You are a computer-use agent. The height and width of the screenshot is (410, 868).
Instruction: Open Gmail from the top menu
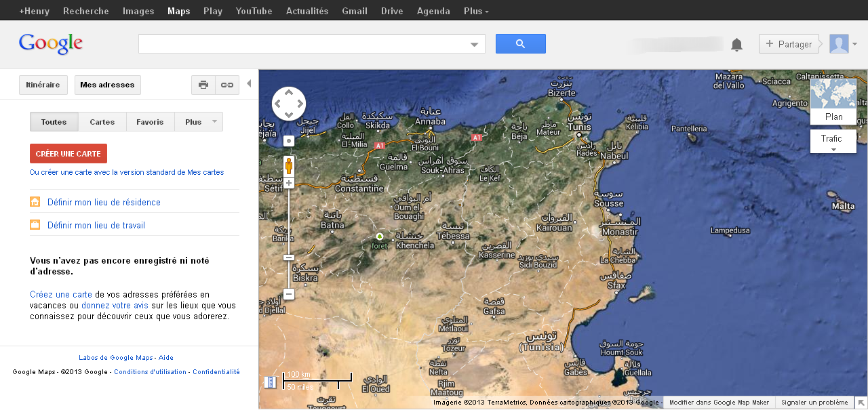coord(354,11)
